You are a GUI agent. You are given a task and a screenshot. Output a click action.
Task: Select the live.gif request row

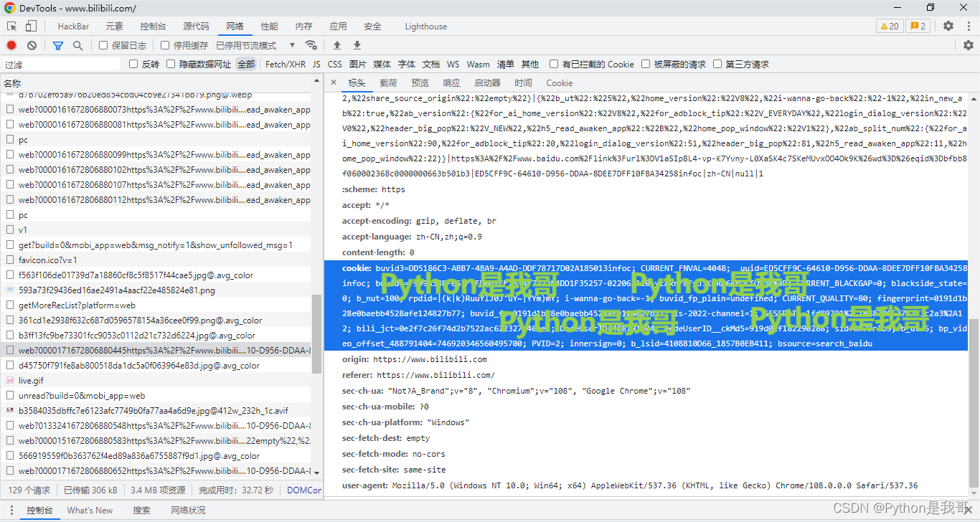click(156, 381)
